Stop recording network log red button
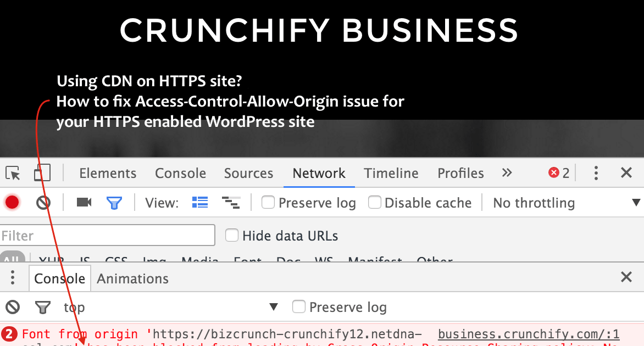 [x=12, y=202]
